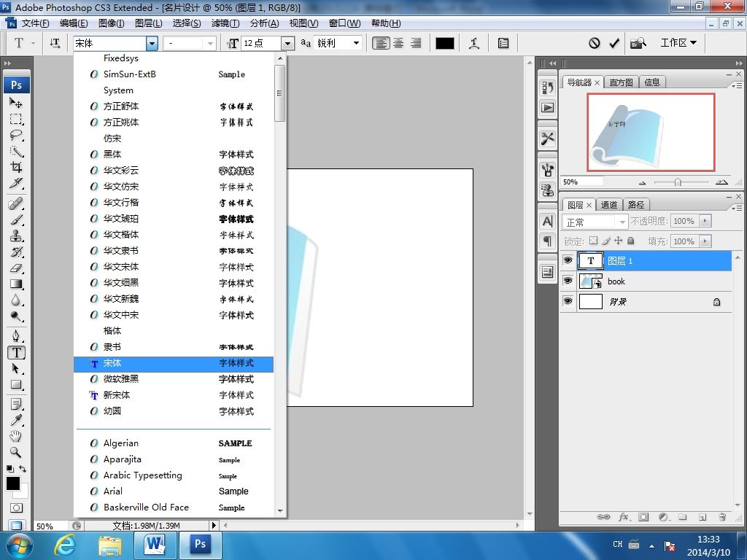Select the Clone Stamp tool

pos(16,236)
